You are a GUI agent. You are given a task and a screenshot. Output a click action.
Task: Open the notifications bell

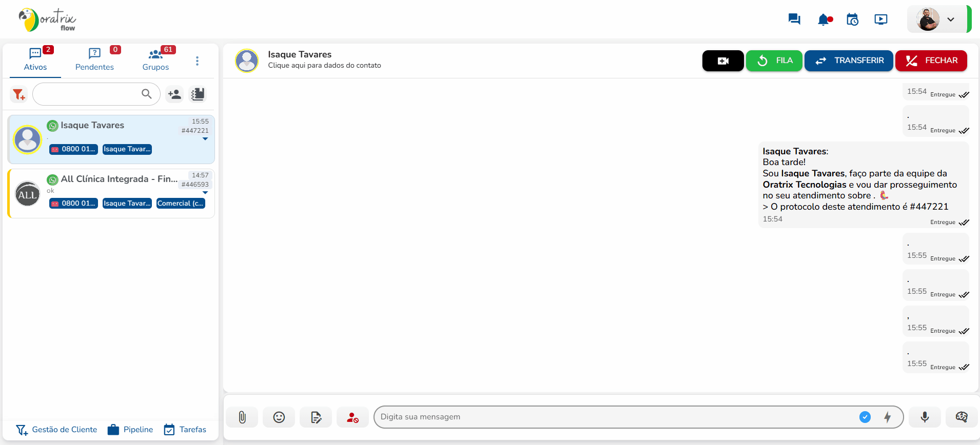pos(824,19)
